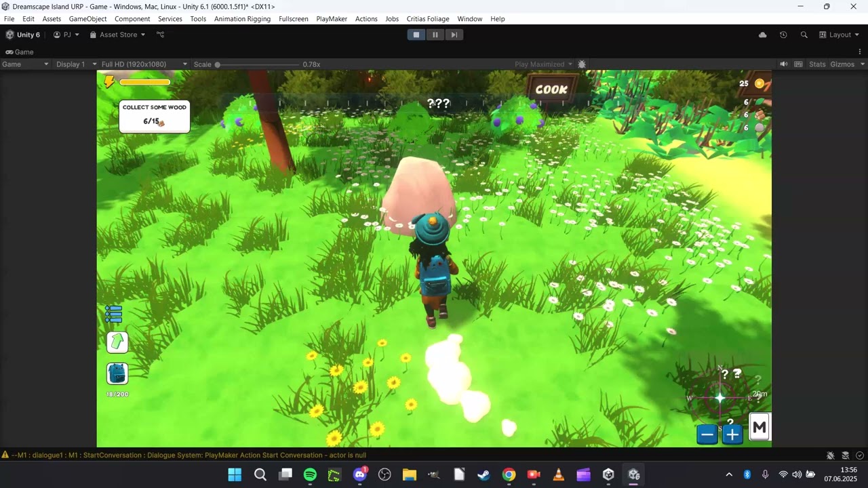The height and width of the screenshot is (488, 868).
Task: Open the Game view type dropdown
Action: 25,64
